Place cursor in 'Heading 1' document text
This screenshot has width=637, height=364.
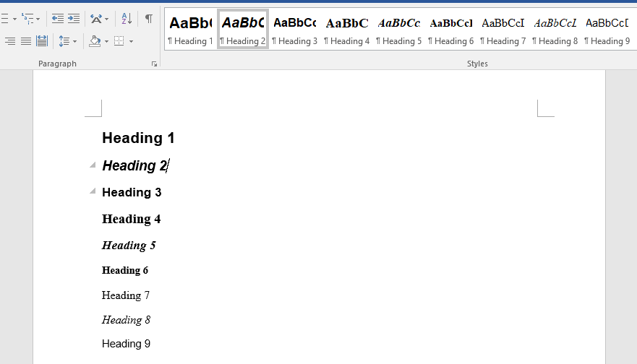[138, 138]
